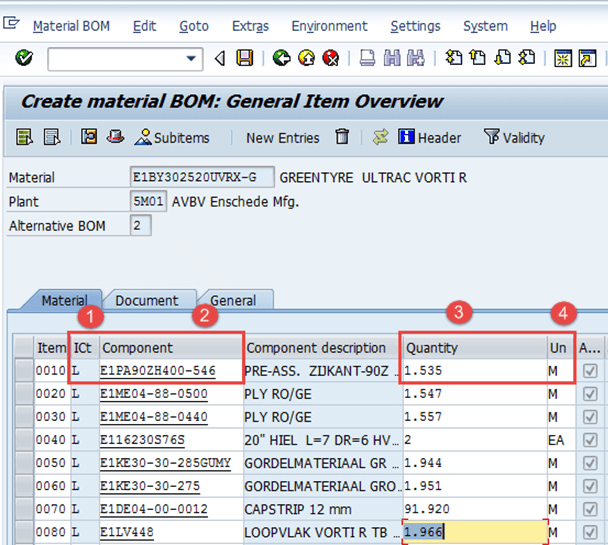Toggle checkbox in row 0040

point(590,440)
